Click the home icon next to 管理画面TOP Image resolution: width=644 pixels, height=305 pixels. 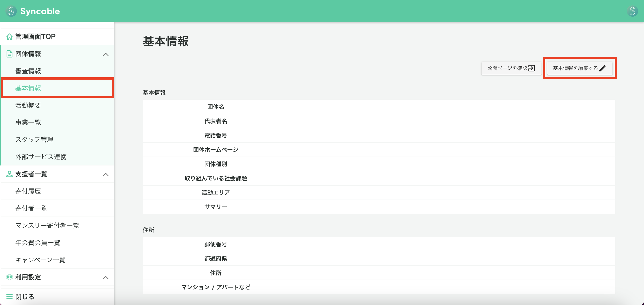point(9,36)
